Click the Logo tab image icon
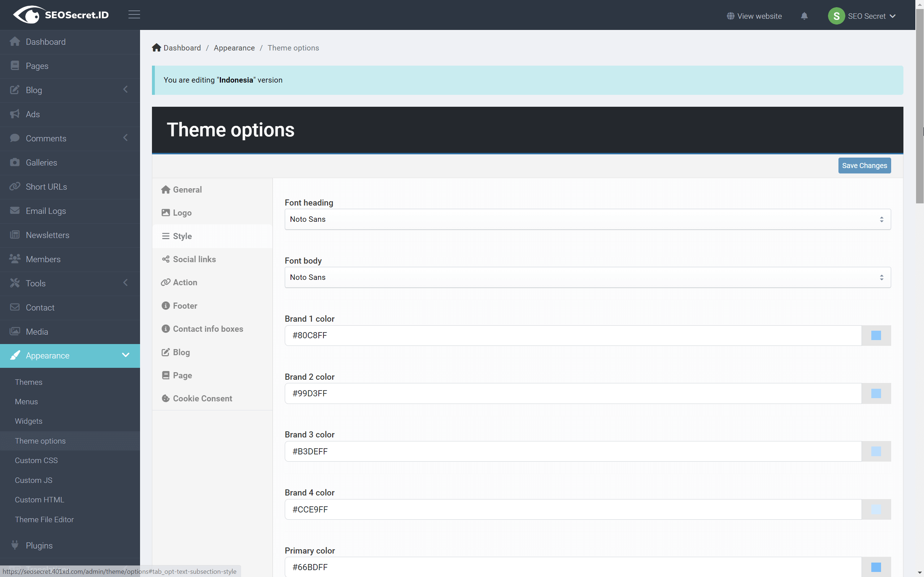The image size is (924, 577). click(x=166, y=212)
